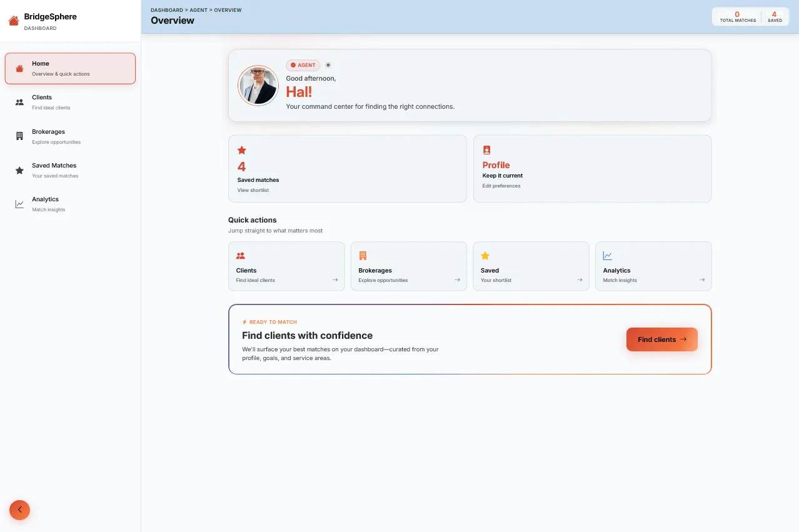Click the Saved Matches star icon in the sidebar

(19, 170)
